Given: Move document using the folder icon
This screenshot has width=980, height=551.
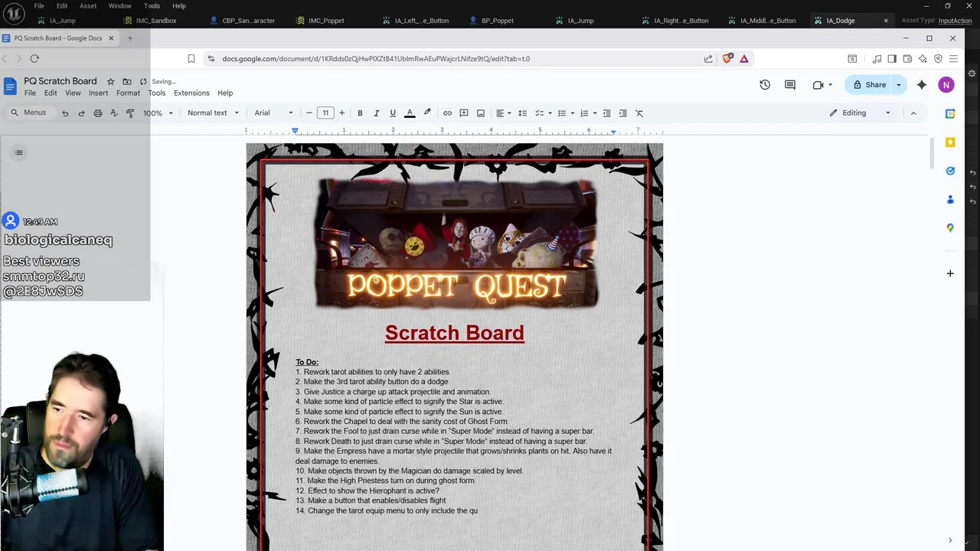Looking at the screenshot, I should pyautogui.click(x=127, y=81).
